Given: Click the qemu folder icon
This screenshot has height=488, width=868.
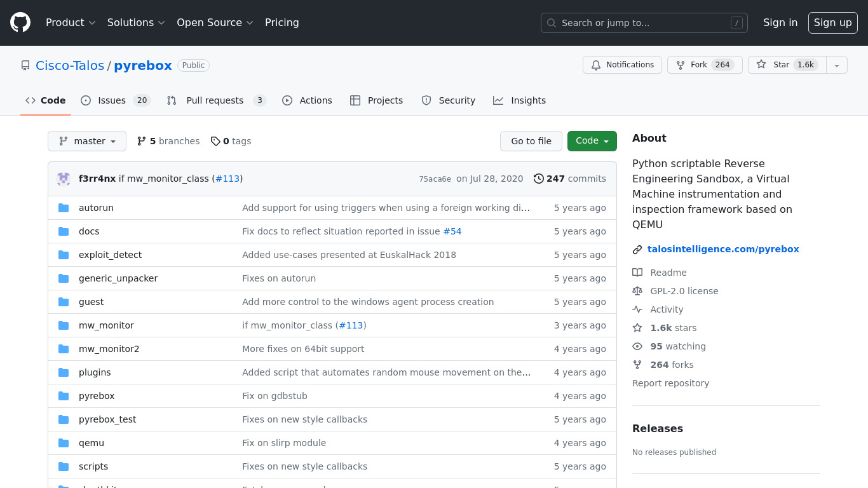Looking at the screenshot, I should pyautogui.click(x=64, y=443).
